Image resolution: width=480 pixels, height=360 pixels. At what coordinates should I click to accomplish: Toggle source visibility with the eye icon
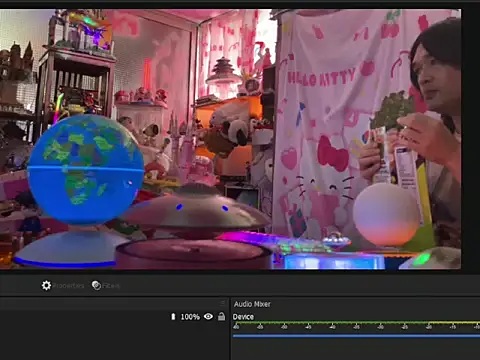tap(208, 316)
